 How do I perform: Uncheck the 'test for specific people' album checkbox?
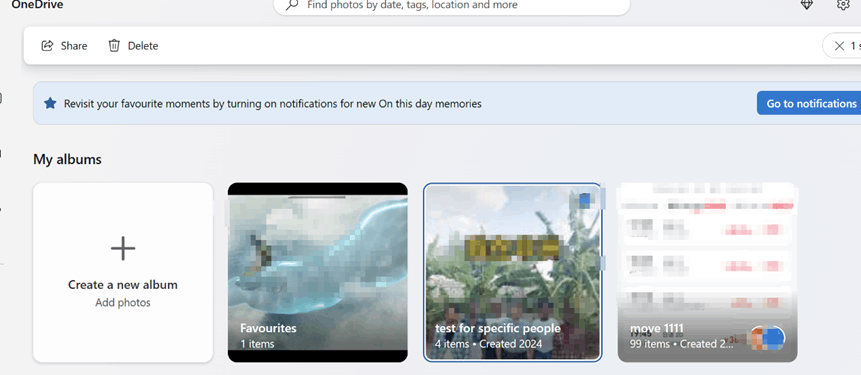584,201
